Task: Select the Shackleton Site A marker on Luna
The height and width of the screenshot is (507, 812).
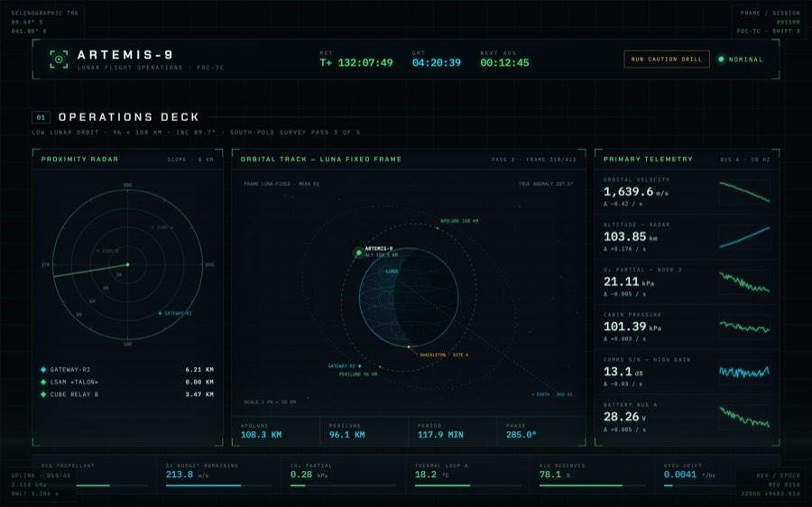Action: point(409,346)
